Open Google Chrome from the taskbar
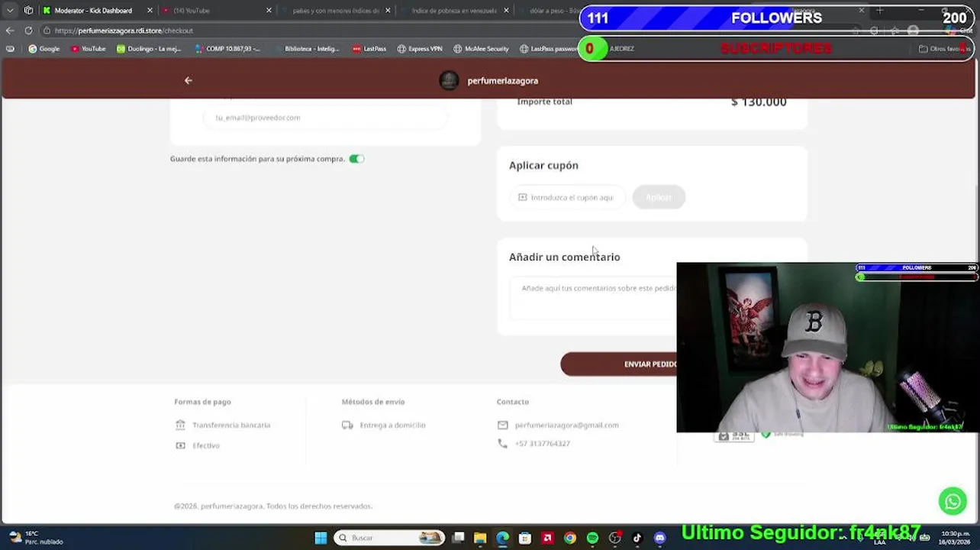The height and width of the screenshot is (550, 980). 569,538
